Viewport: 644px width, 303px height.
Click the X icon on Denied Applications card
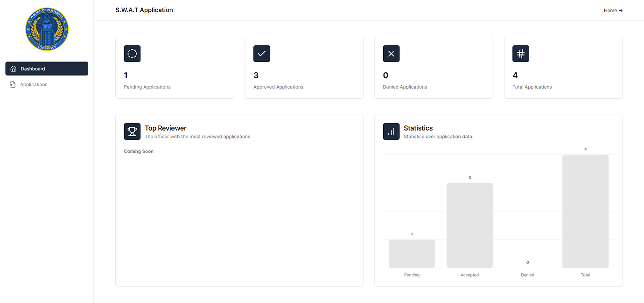pos(391,54)
